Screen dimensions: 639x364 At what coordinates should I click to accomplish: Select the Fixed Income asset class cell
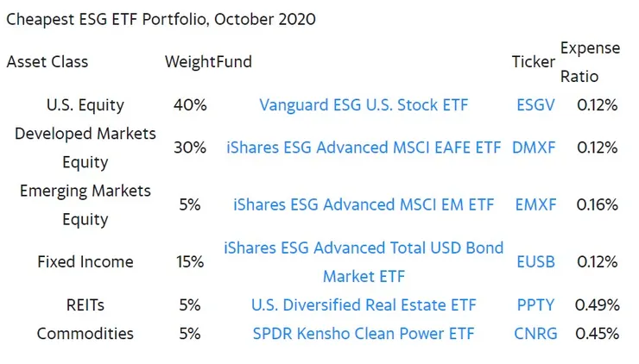(85, 261)
